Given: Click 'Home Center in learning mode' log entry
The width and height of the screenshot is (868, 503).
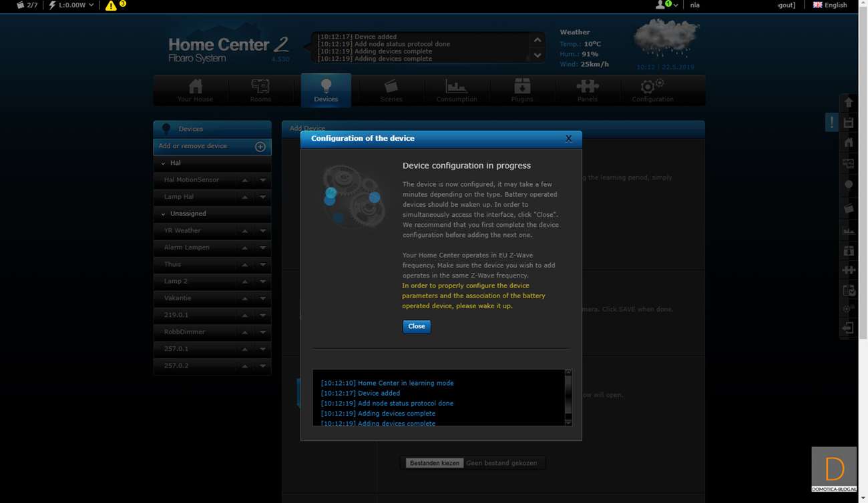Looking at the screenshot, I should [387, 384].
